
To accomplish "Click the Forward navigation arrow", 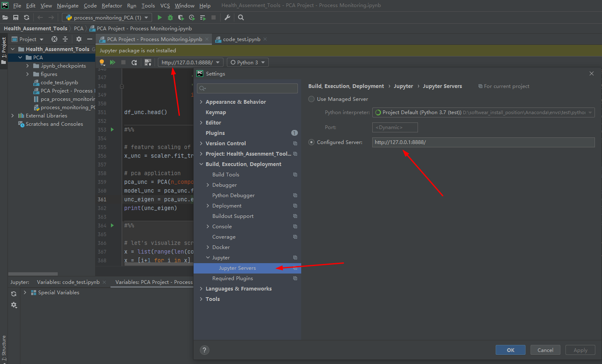I will (51, 17).
